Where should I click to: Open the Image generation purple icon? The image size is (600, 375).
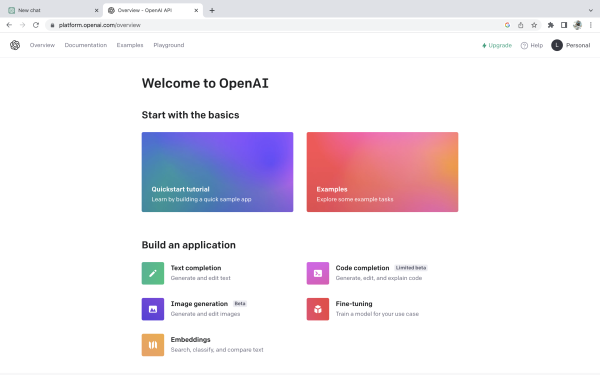(x=153, y=309)
